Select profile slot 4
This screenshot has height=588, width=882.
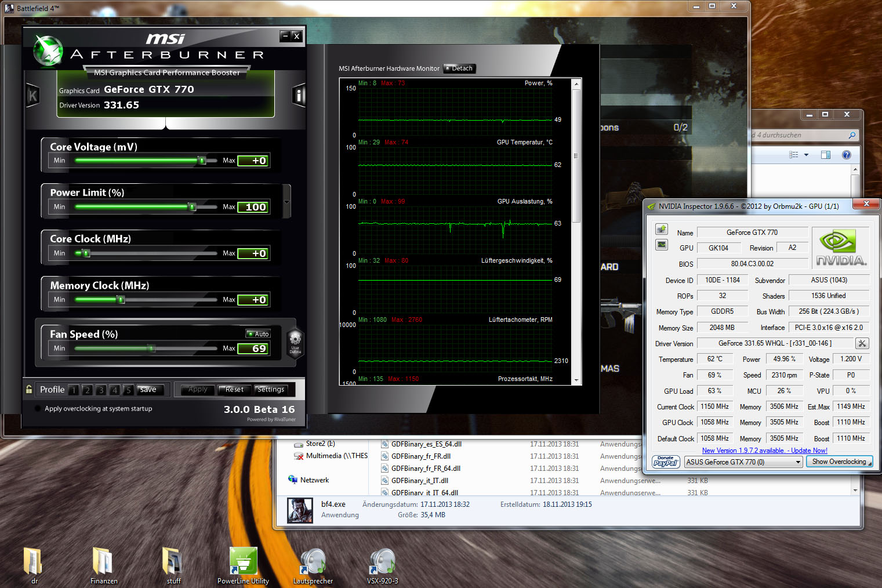(x=115, y=390)
